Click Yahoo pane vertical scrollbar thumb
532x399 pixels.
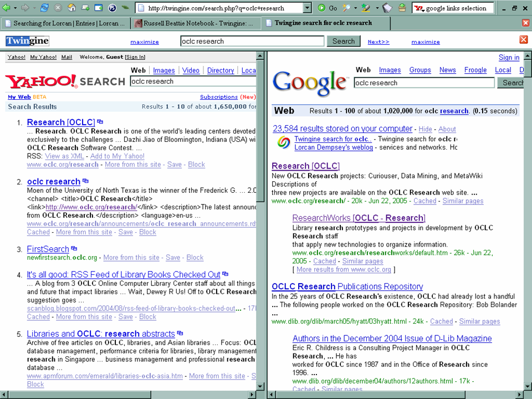(x=260, y=131)
